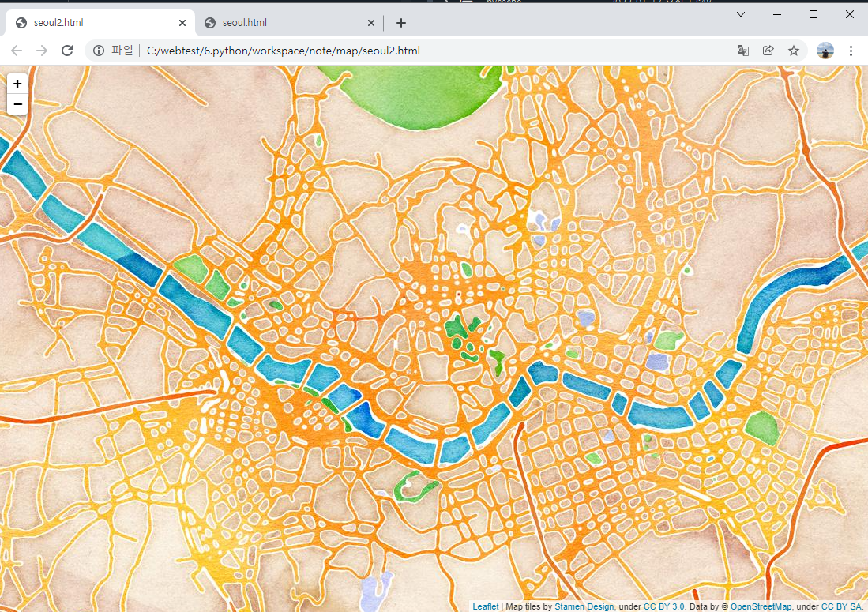Open the CC BY 3.0 license link

663,606
